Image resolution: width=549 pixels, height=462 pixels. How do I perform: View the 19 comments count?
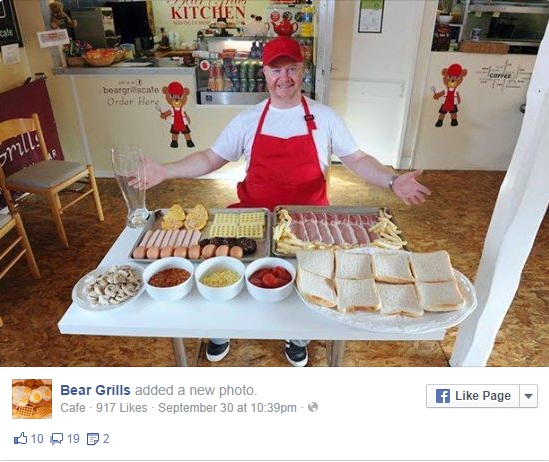tap(73, 439)
